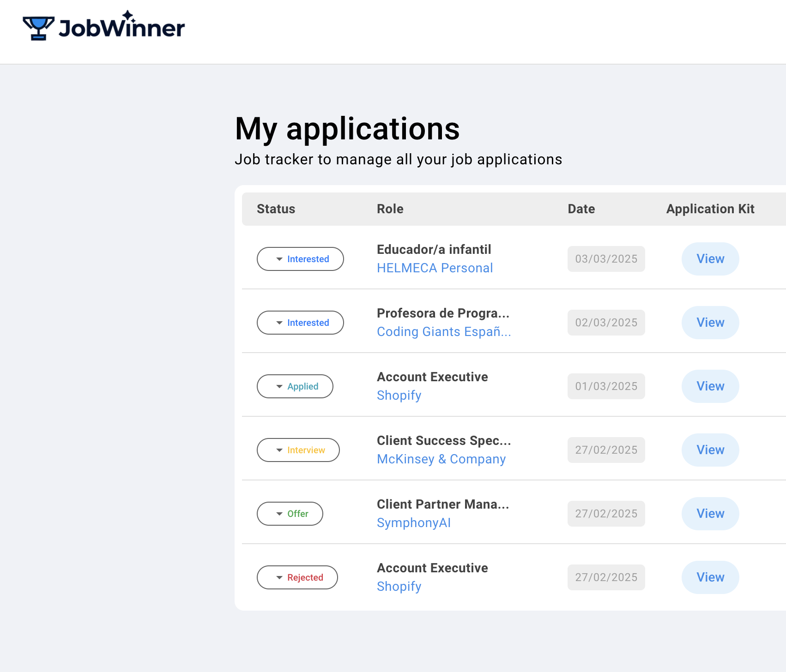Open Coding Giants Españ... company link
Viewport: 786px width, 672px height.
pyautogui.click(x=444, y=332)
